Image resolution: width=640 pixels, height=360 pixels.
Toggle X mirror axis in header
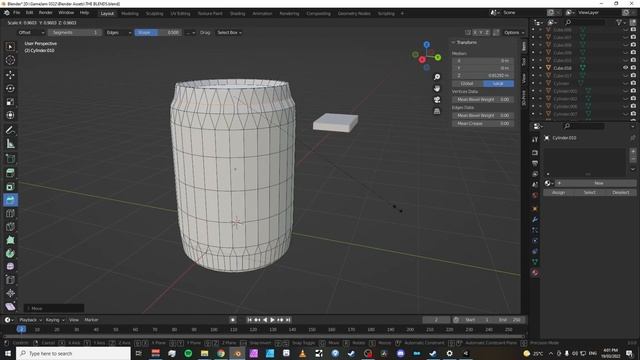tap(475, 32)
